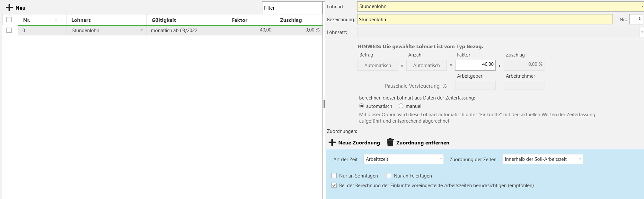Click the Bezeichnung field containing Stundenlohn
Image resolution: width=644 pixels, height=199 pixels.
(x=484, y=20)
